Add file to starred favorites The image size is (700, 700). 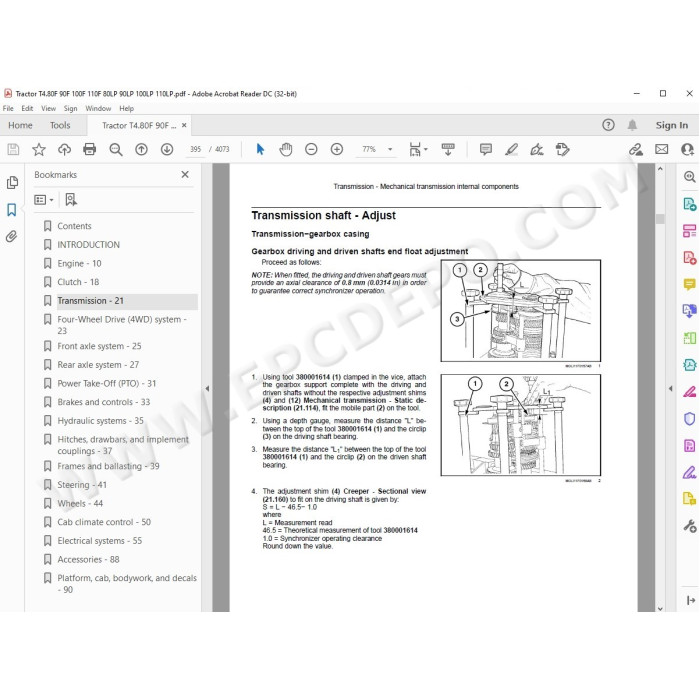pyautogui.click(x=39, y=149)
